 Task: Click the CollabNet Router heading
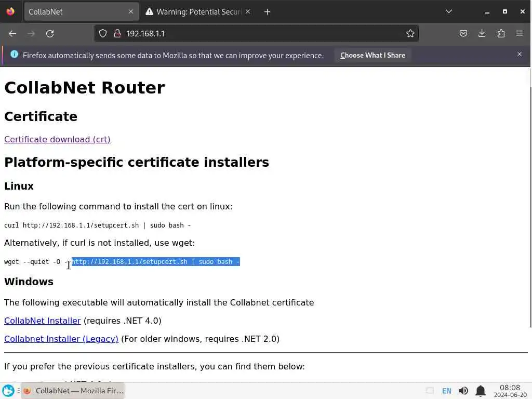click(x=85, y=87)
